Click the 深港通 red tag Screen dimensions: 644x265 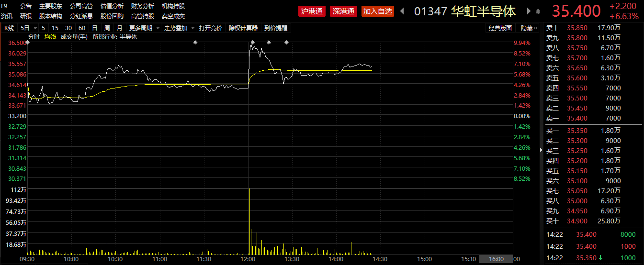click(344, 11)
